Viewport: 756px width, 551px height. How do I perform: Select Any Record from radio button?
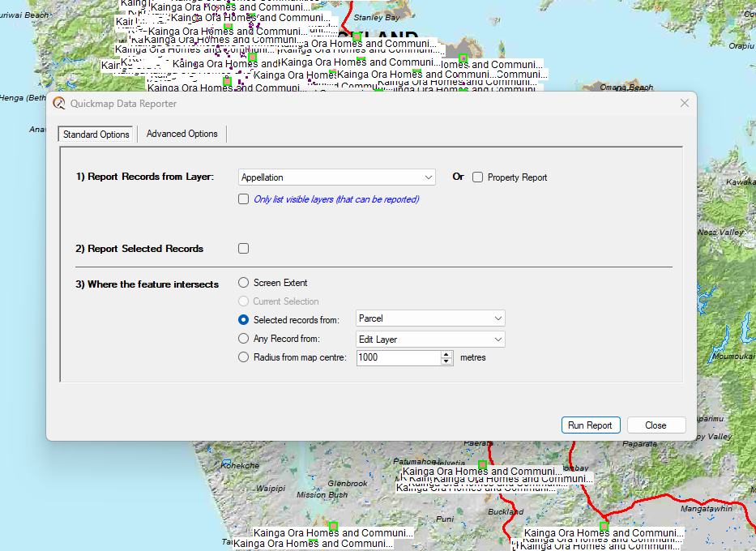244,339
